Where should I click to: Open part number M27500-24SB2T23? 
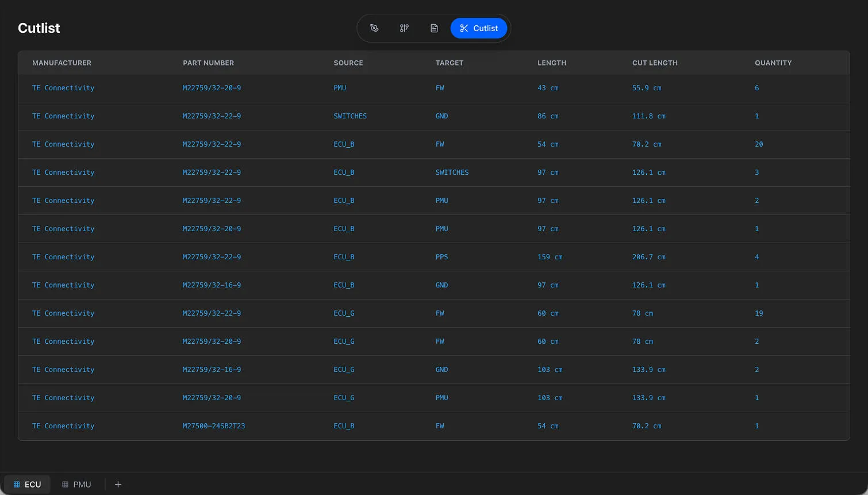[213, 425]
